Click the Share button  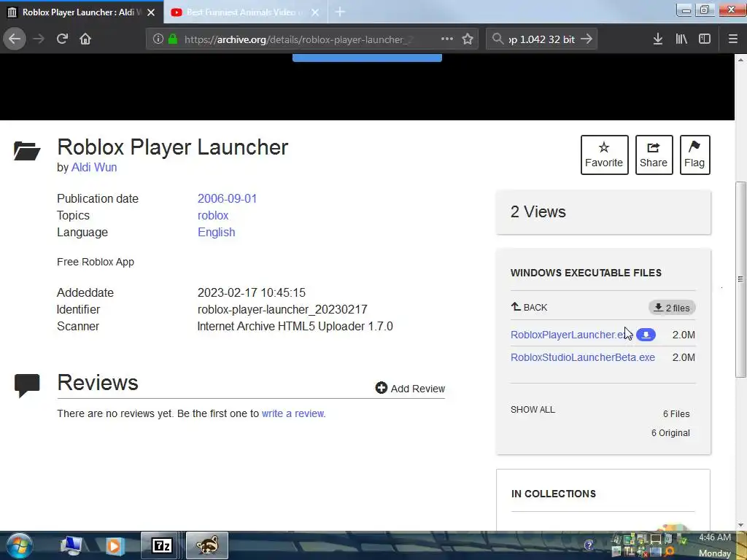(654, 155)
